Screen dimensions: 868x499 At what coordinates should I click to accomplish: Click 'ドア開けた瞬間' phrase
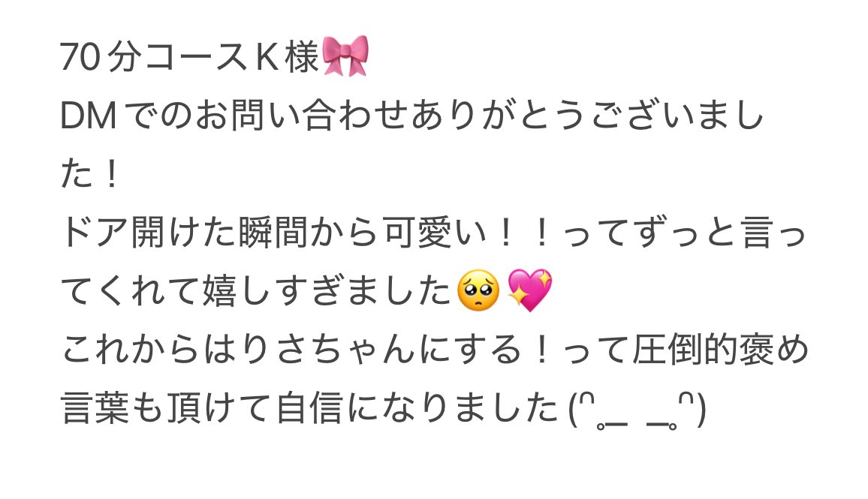(183, 233)
